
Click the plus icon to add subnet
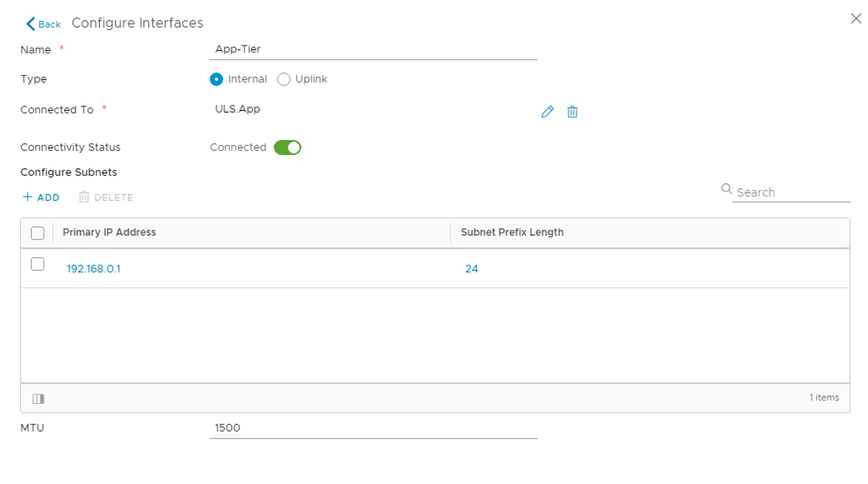(27, 197)
